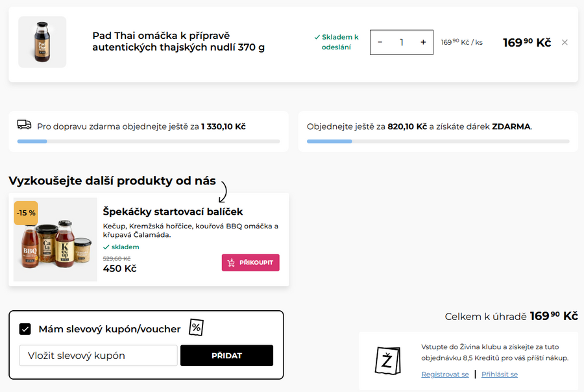The height and width of the screenshot is (392, 584).
Task: Open the Špekáčky startovací balíček title
Action: [x=173, y=212]
